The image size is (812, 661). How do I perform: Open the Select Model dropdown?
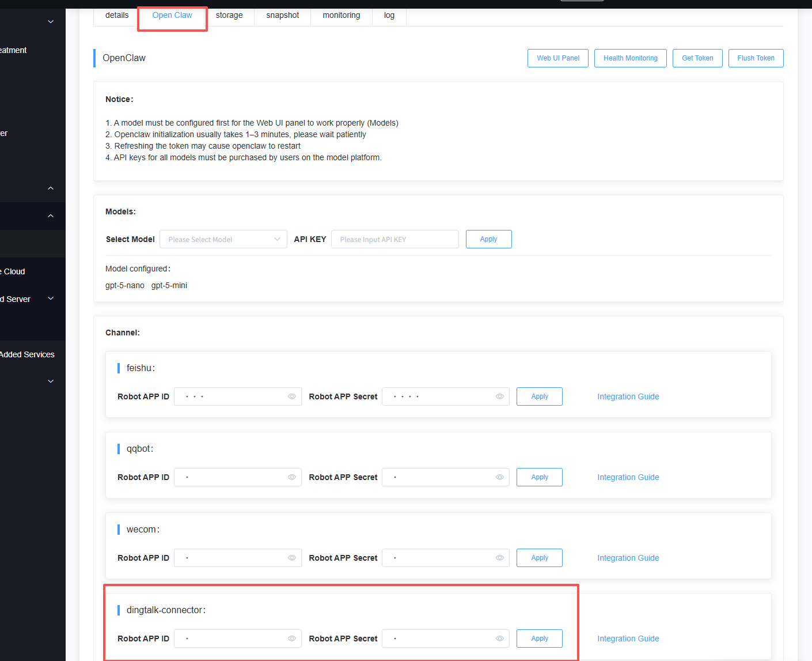pyautogui.click(x=223, y=239)
